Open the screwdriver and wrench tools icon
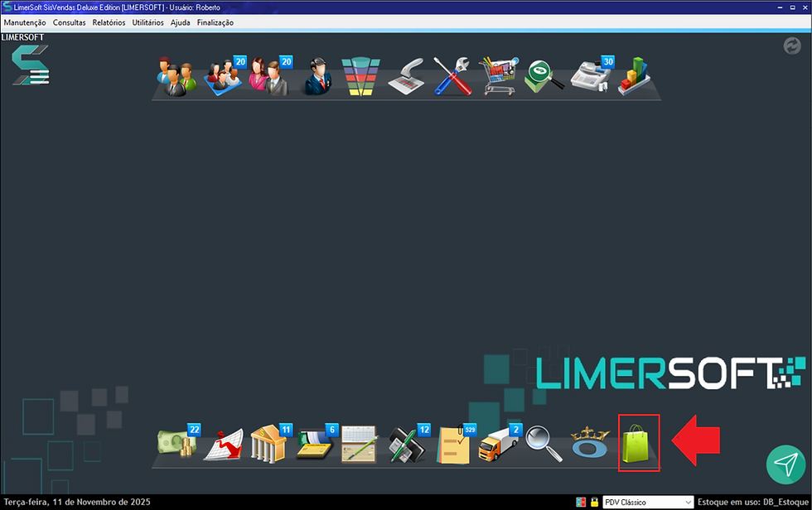812x510 pixels. point(452,76)
